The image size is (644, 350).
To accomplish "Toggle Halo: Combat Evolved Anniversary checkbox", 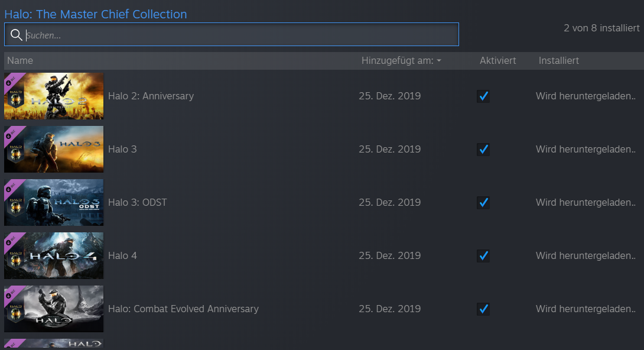I will [x=483, y=309].
